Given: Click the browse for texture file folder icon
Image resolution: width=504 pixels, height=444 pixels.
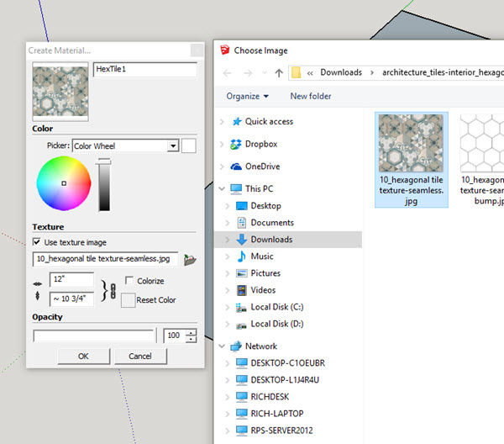Looking at the screenshot, I should [x=190, y=260].
